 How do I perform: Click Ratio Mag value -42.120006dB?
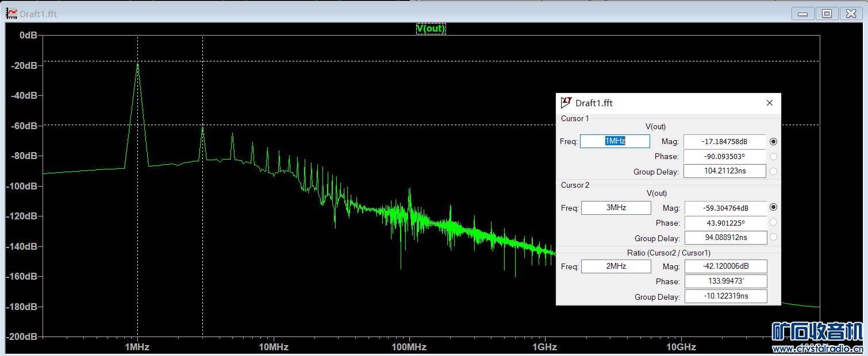click(725, 266)
